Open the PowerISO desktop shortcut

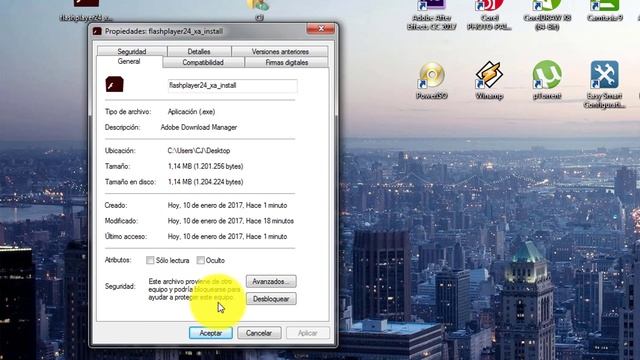click(x=431, y=80)
